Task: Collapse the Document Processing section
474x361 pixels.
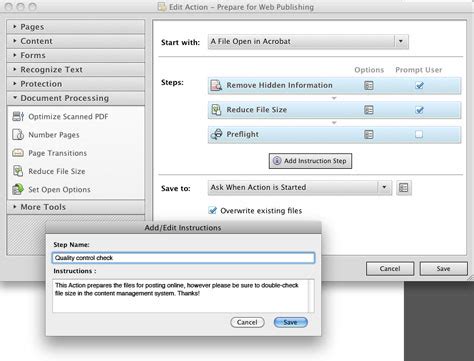Action: (x=76, y=98)
